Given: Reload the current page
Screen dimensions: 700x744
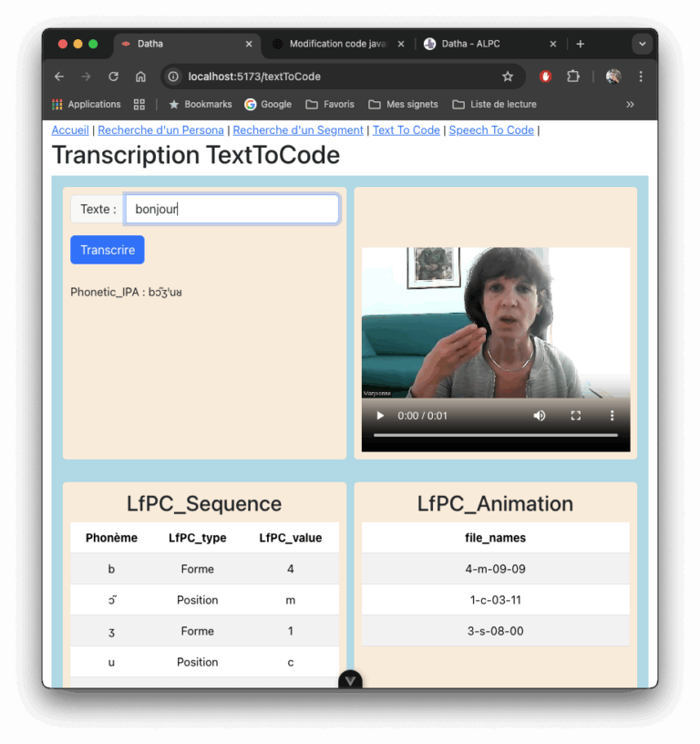Looking at the screenshot, I should point(113,77).
